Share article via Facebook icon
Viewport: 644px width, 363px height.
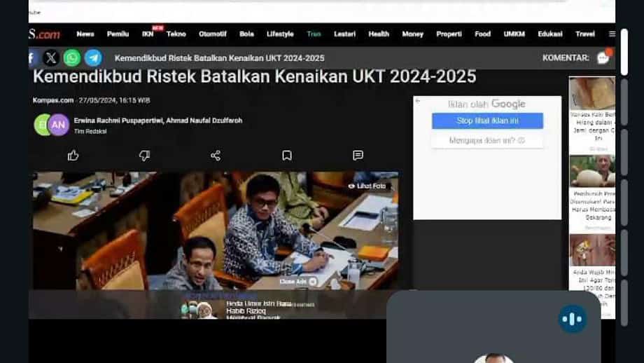tap(32, 58)
